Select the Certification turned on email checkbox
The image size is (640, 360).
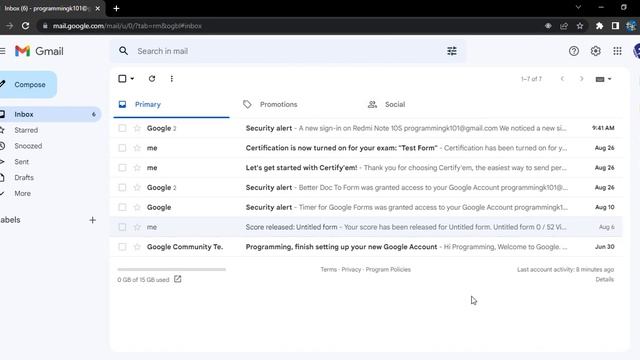pyautogui.click(x=122, y=148)
